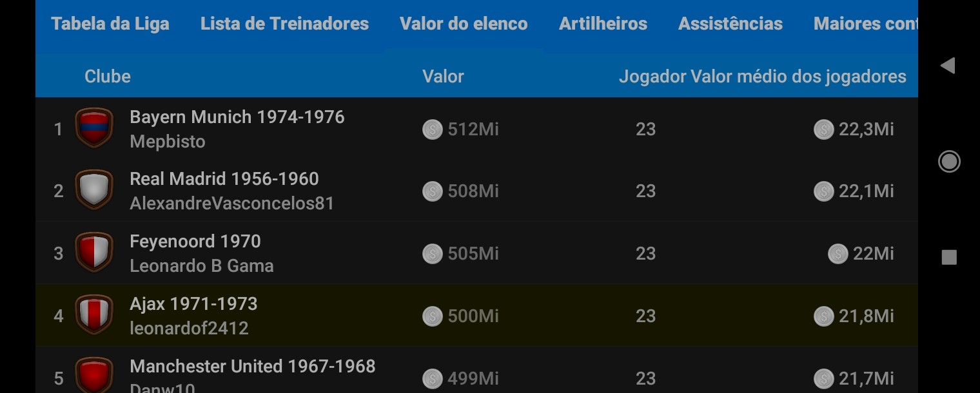This screenshot has height=393, width=980.
Task: Tap the Manchester United red shield icon
Action: pos(94,376)
